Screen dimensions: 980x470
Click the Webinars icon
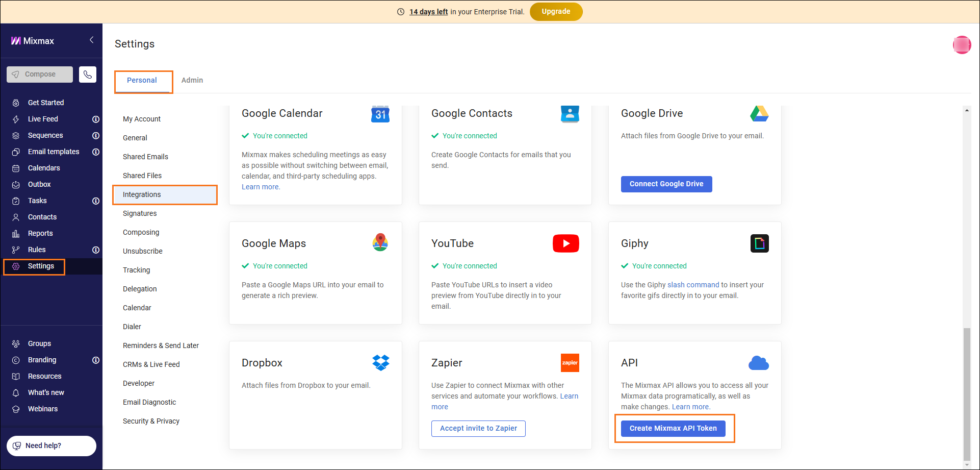click(x=16, y=409)
